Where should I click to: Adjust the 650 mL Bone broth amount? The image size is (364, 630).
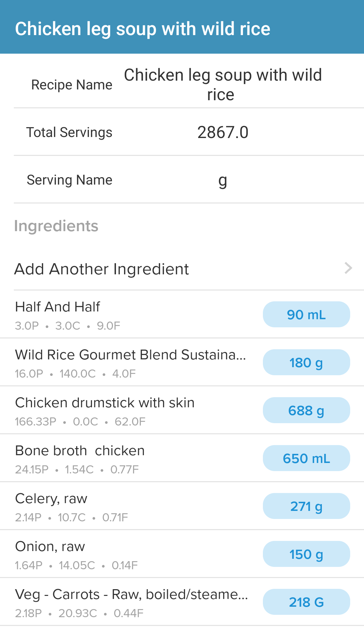pos(306,458)
